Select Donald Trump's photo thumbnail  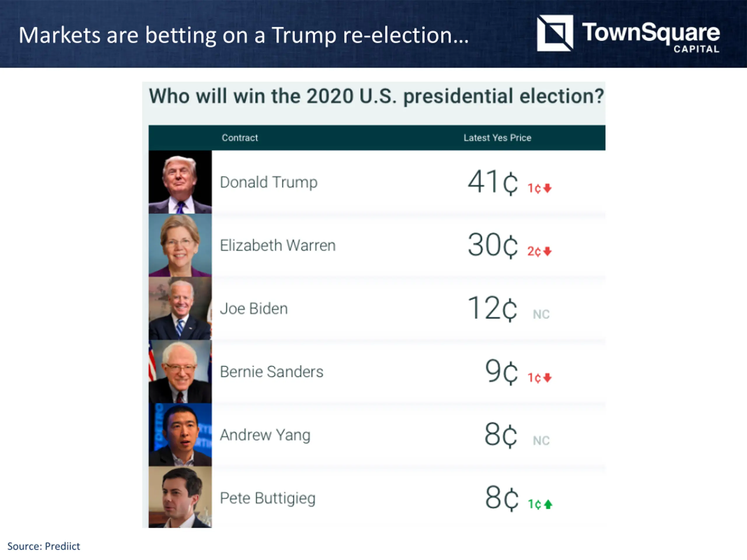pyautogui.click(x=180, y=182)
